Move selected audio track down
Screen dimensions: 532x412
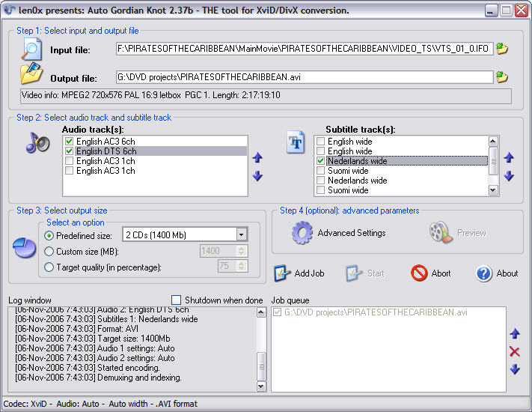pos(257,175)
